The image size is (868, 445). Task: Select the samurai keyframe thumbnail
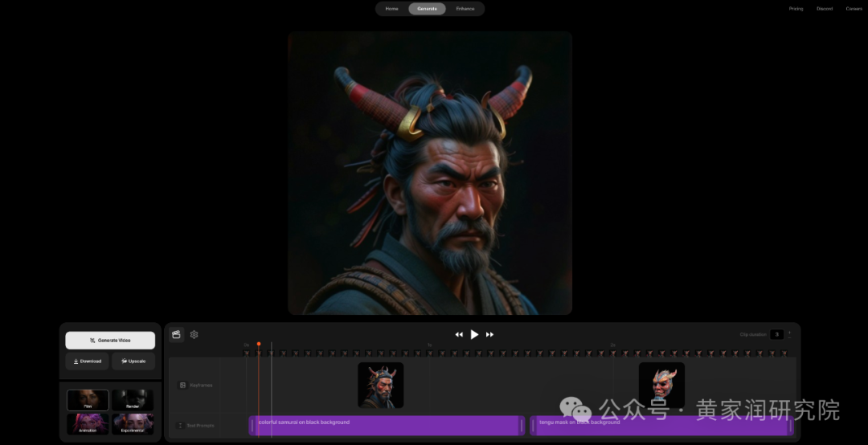click(381, 386)
